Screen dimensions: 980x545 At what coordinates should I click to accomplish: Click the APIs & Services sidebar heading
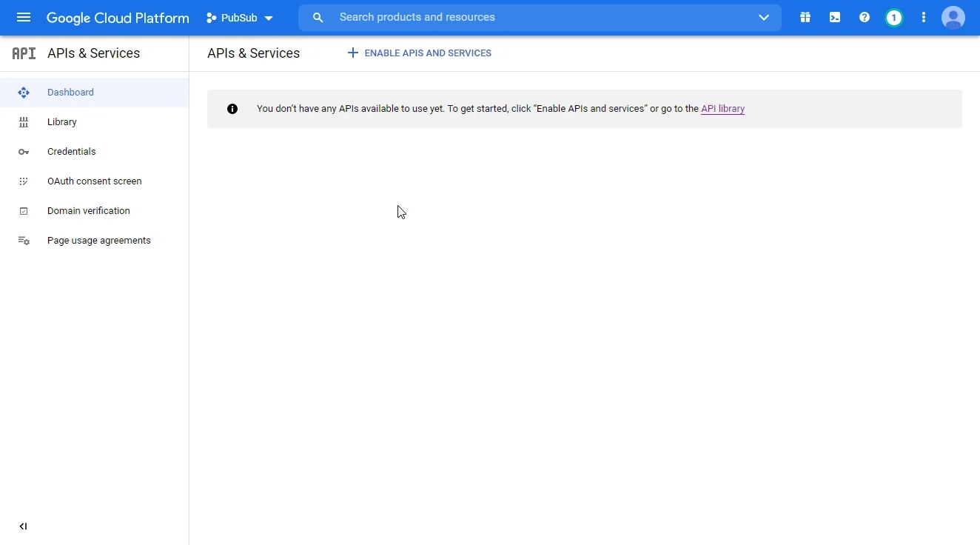94,53
